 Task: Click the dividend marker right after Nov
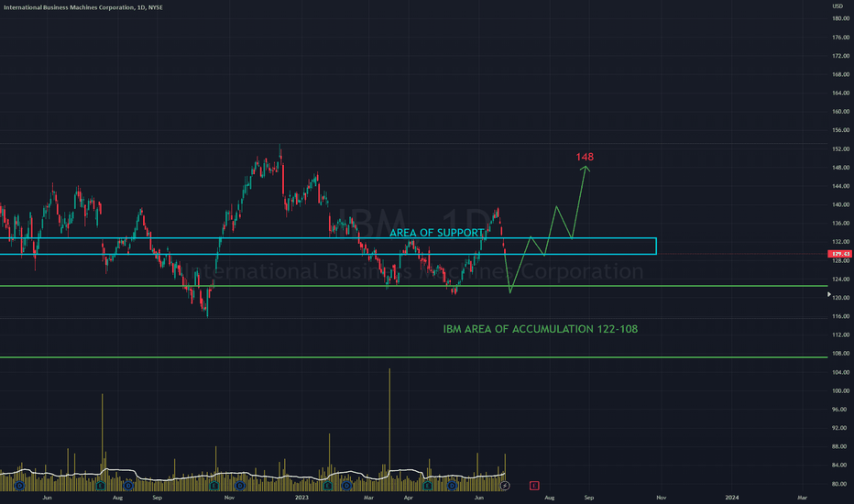point(240,486)
